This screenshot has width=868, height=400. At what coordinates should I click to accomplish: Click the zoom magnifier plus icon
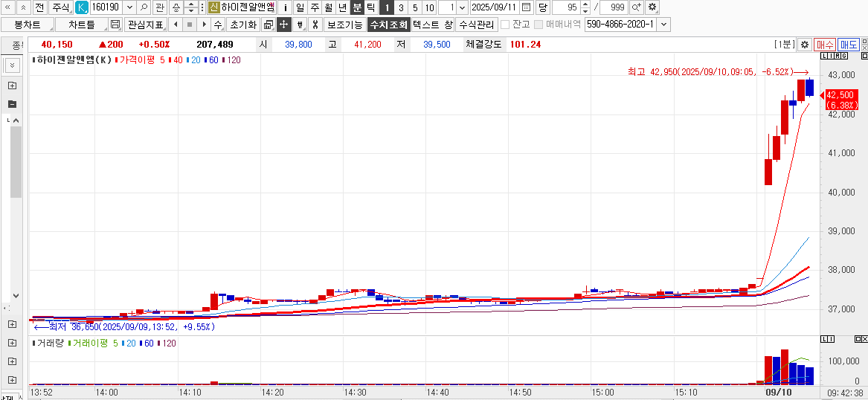point(637,7)
